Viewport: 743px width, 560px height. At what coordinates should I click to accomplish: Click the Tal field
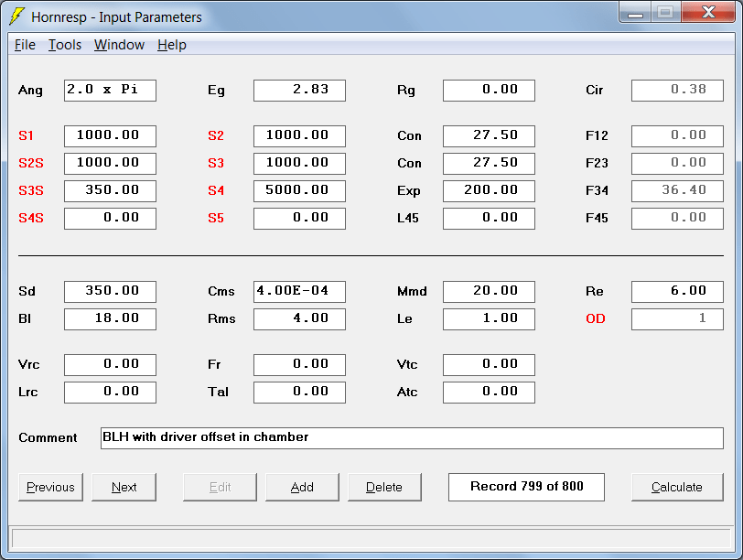point(299,393)
